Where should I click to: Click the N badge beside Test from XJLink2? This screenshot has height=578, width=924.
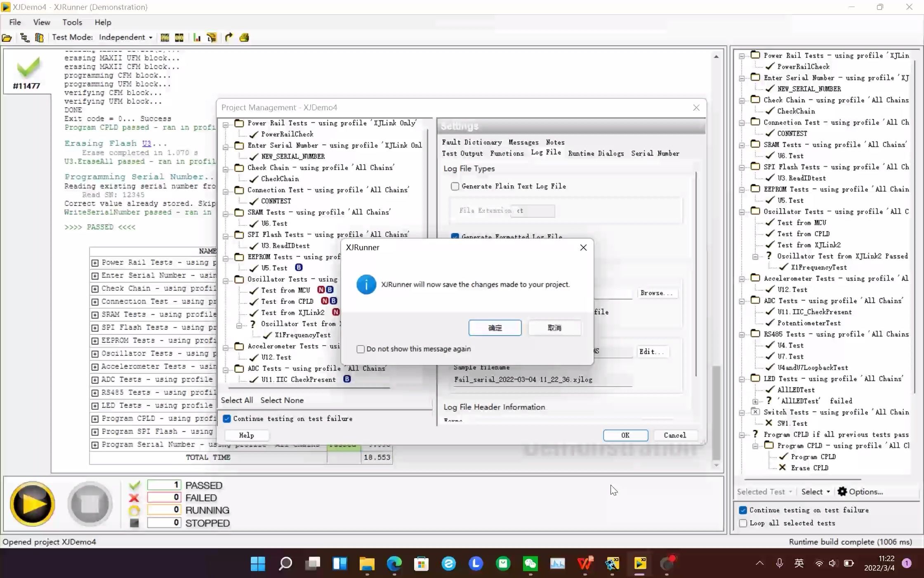click(336, 312)
